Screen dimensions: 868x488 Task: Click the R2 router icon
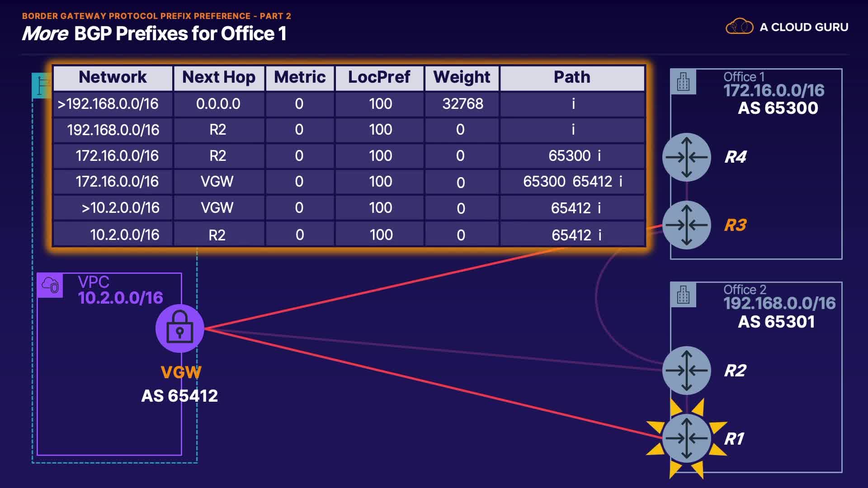pyautogui.click(x=686, y=371)
